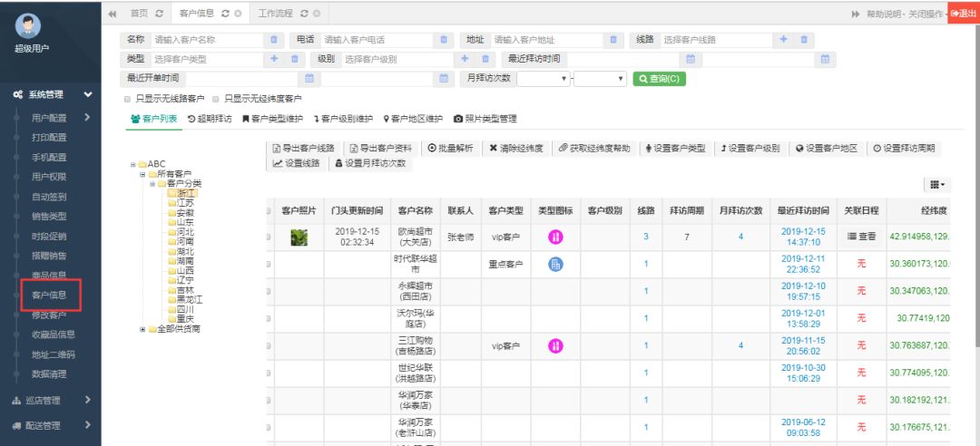Open the column grid settings icon
This screenshot has height=446, width=980.
pos(936,185)
